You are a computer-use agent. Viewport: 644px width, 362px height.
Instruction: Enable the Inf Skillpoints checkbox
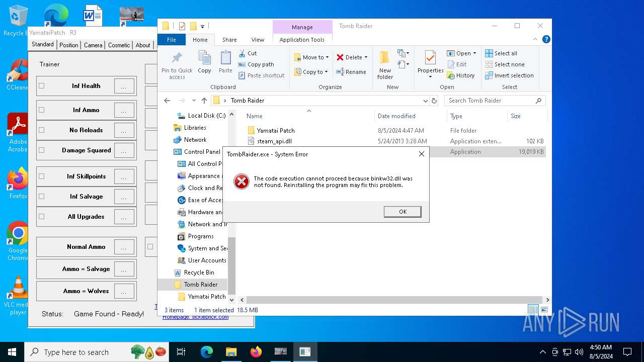coord(41,176)
